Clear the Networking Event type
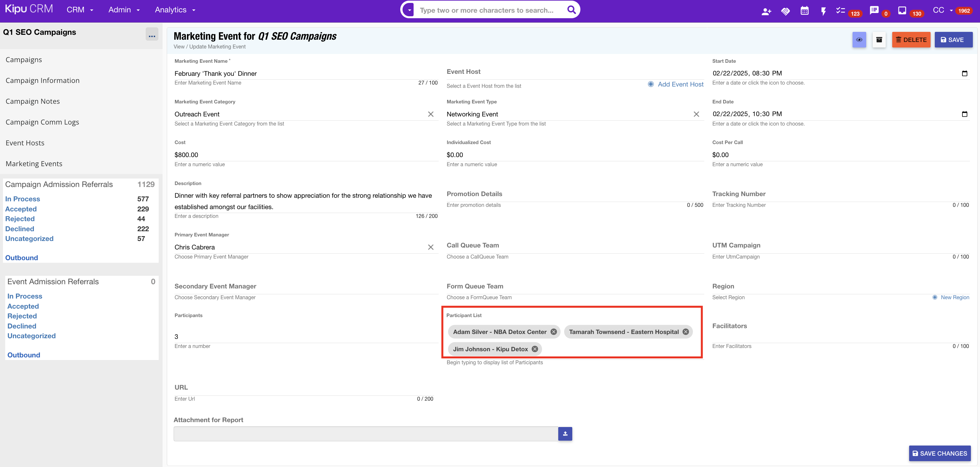The height and width of the screenshot is (467, 980). click(x=696, y=114)
